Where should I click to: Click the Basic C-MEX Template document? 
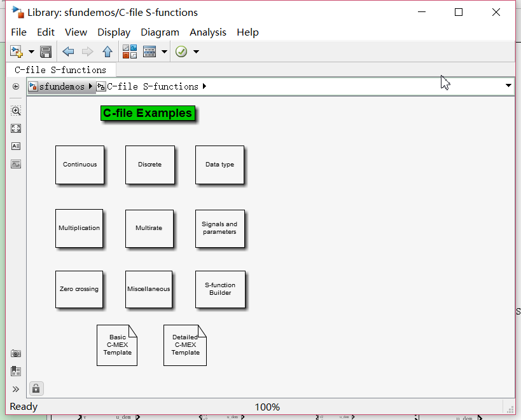click(117, 345)
